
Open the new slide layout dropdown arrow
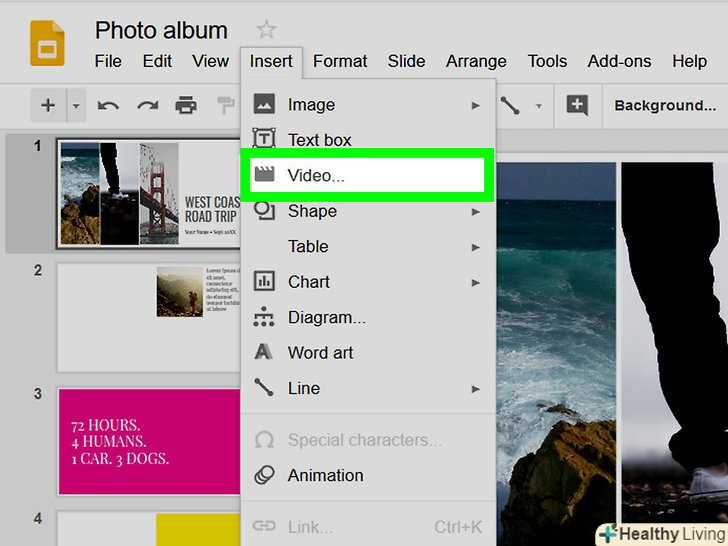[x=75, y=105]
